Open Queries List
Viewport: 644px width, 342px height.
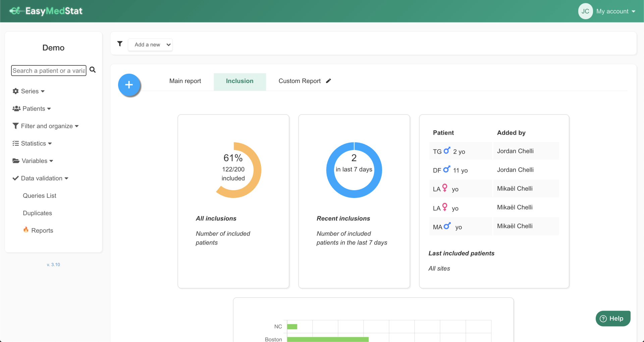pyautogui.click(x=40, y=196)
